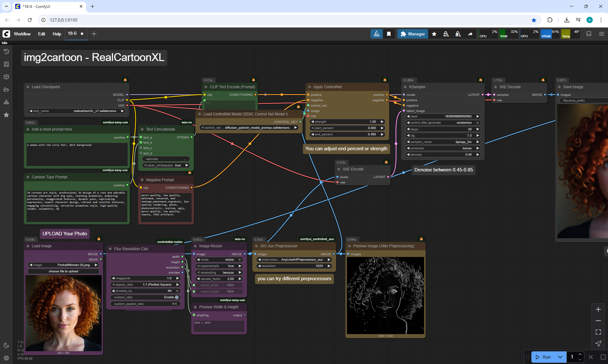
Task: Click the fit view canvas icon
Action: coord(598,332)
